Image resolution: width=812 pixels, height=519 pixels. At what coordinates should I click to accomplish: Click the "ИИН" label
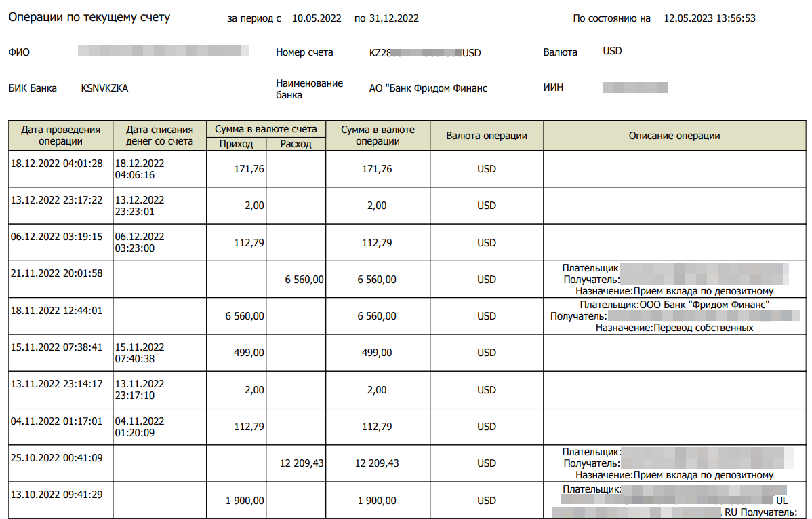[x=553, y=88]
